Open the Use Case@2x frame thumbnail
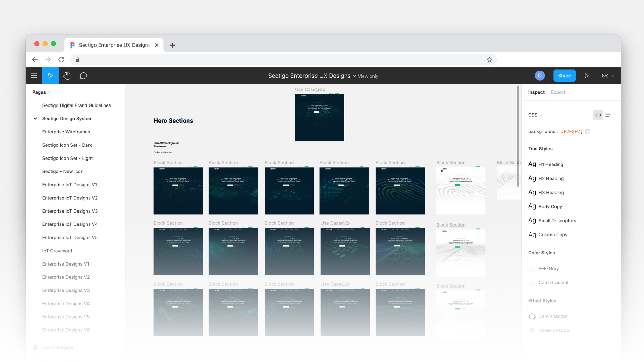The height and width of the screenshot is (362, 644). 319,118
